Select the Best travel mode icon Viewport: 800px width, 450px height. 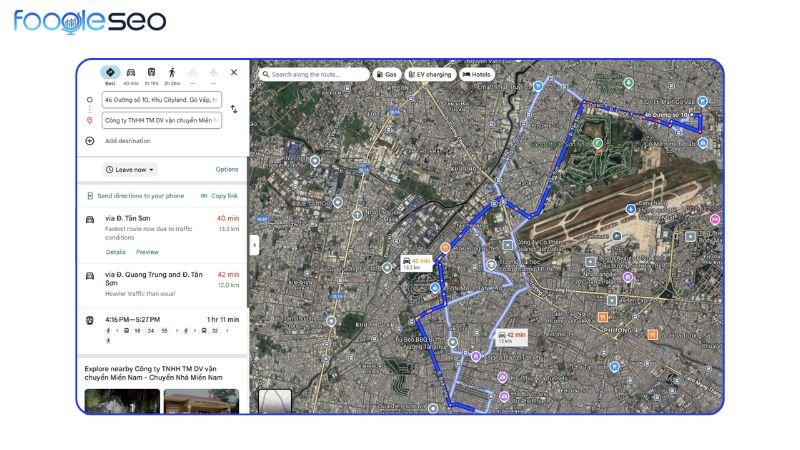coord(110,74)
